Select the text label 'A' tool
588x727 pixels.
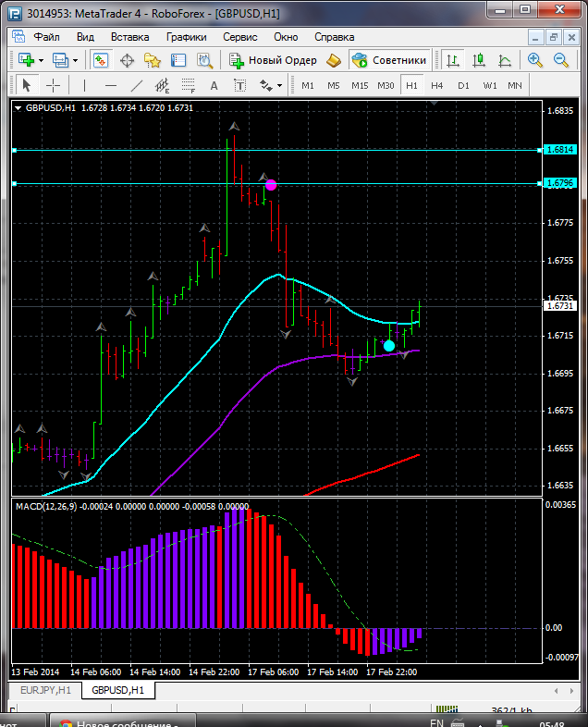coord(214,85)
